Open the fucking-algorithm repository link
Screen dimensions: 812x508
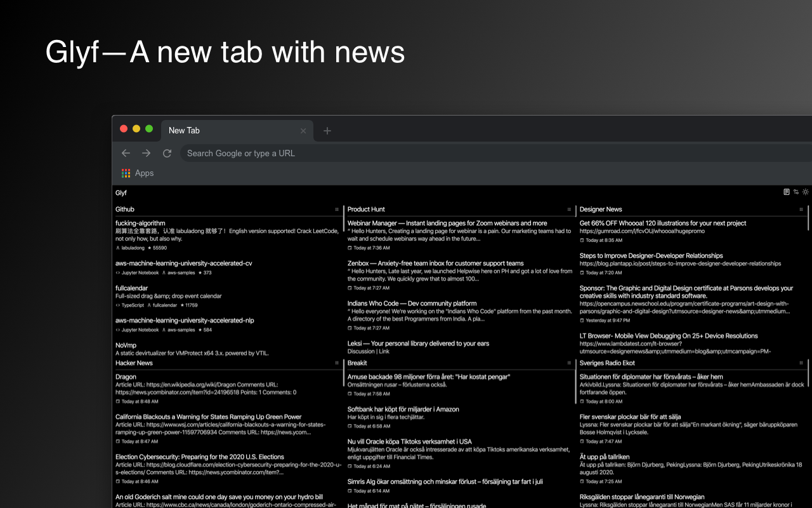click(140, 223)
